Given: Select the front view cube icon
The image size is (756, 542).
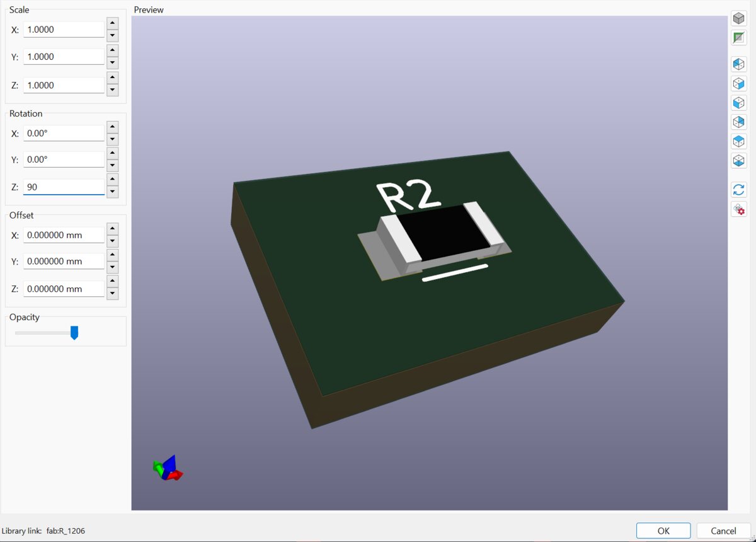Looking at the screenshot, I should click(738, 102).
